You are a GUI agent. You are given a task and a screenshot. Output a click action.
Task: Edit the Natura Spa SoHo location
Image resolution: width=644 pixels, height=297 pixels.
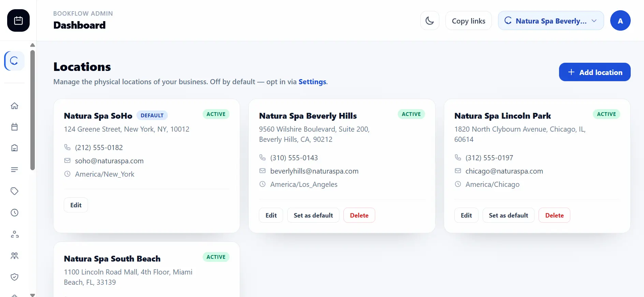(76, 205)
